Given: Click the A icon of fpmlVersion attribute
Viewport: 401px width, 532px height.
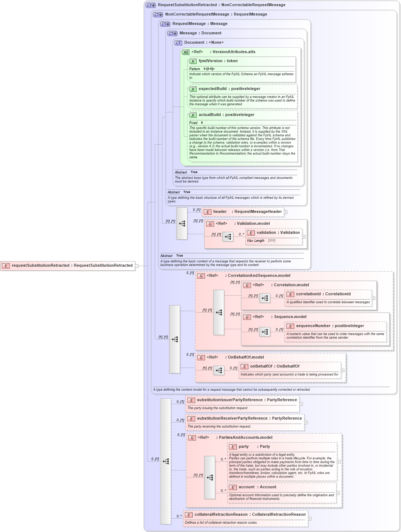Looking at the screenshot, I should point(193,61).
